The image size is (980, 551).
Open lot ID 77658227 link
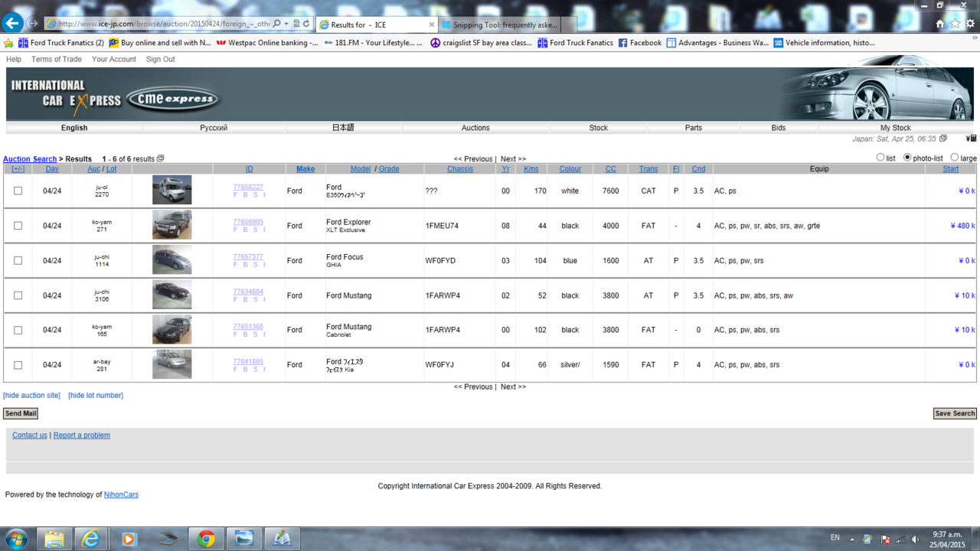point(248,187)
